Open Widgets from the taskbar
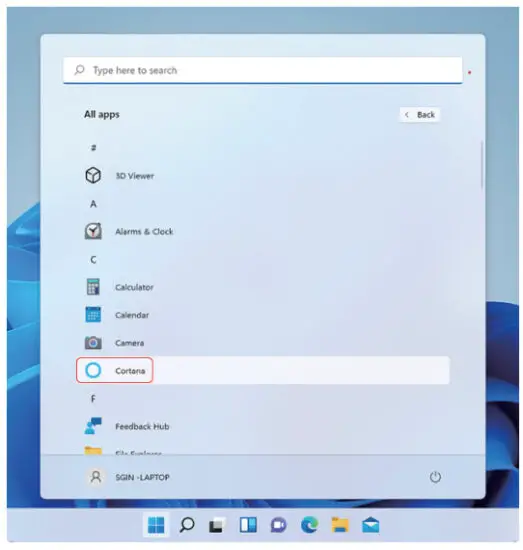This screenshot has height=550, width=523. pos(248,525)
